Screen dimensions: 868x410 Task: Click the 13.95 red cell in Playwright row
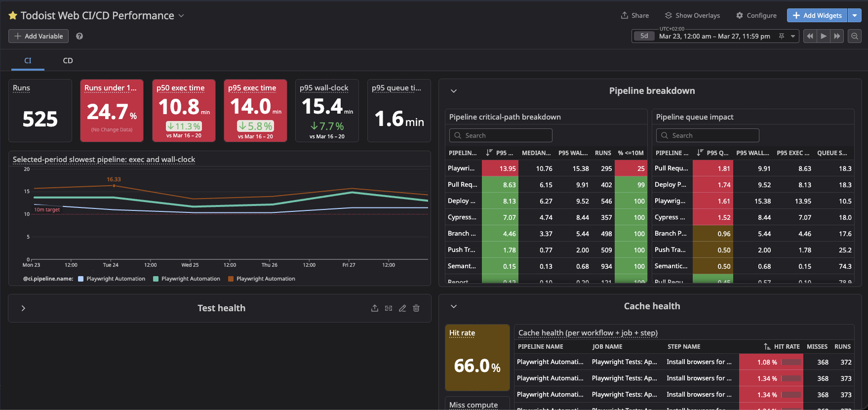500,168
